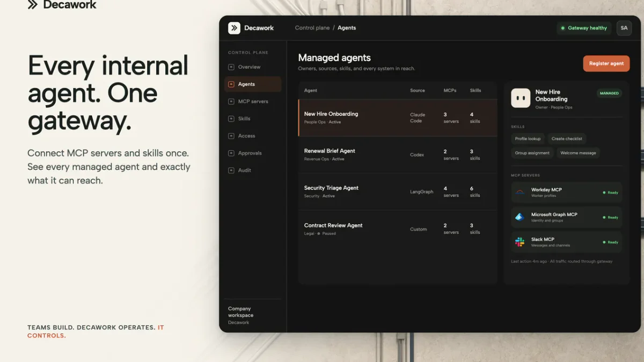The width and height of the screenshot is (644, 362).
Task: Open the Audit sidebar item
Action: coord(253,170)
